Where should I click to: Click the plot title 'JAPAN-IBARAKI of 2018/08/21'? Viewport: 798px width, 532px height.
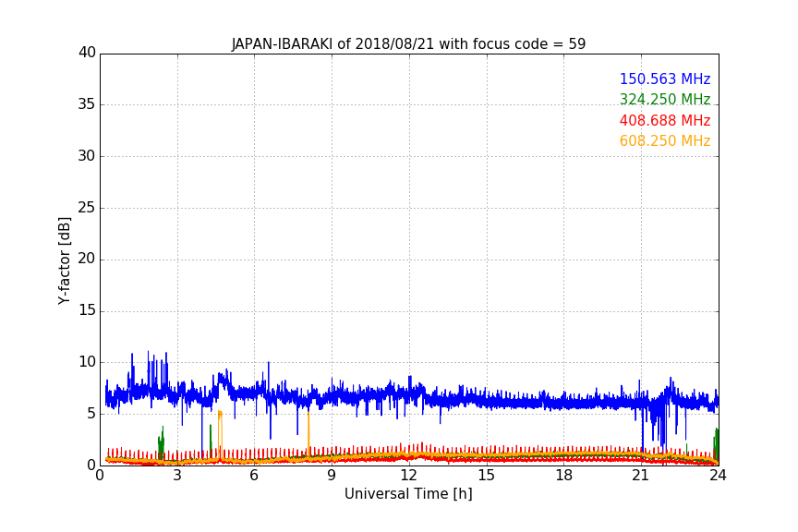(332, 43)
